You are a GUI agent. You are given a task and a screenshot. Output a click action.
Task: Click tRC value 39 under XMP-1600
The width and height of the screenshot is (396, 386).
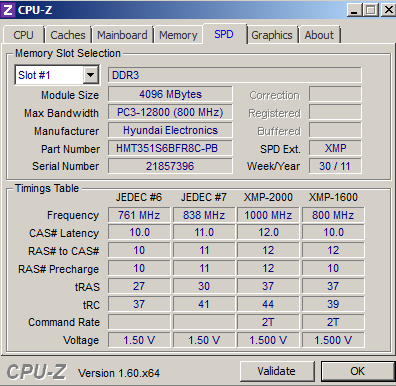333,304
